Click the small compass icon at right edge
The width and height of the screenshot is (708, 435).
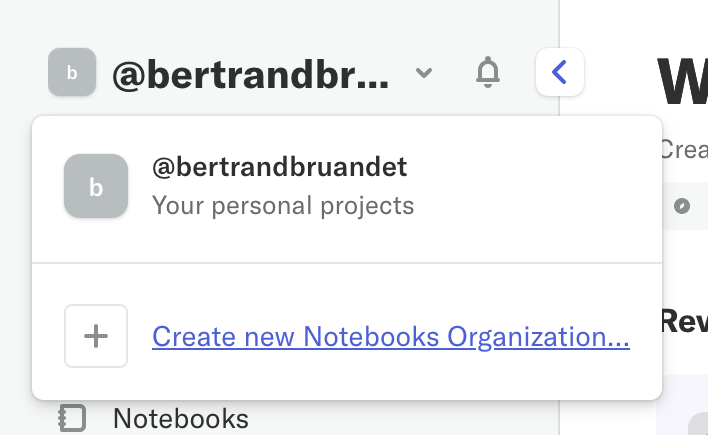click(682, 206)
